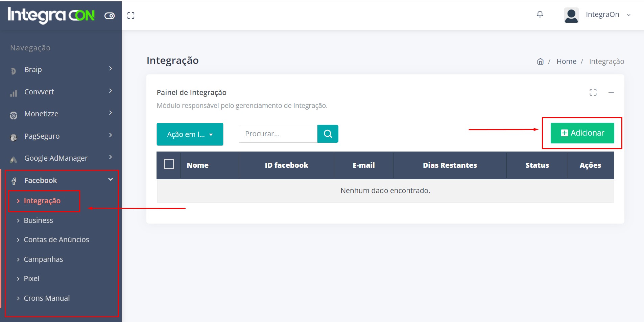Toggle the sidebar switch next to logo

[110, 16]
